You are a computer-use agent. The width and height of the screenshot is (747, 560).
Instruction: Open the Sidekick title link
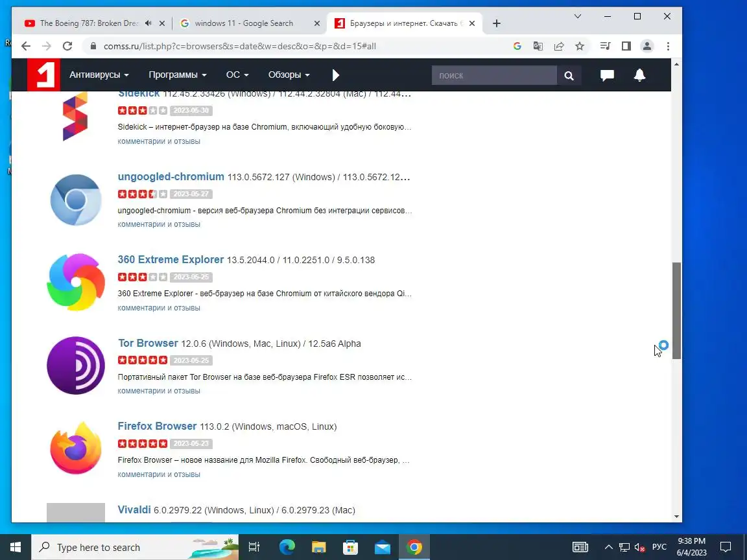pyautogui.click(x=139, y=94)
